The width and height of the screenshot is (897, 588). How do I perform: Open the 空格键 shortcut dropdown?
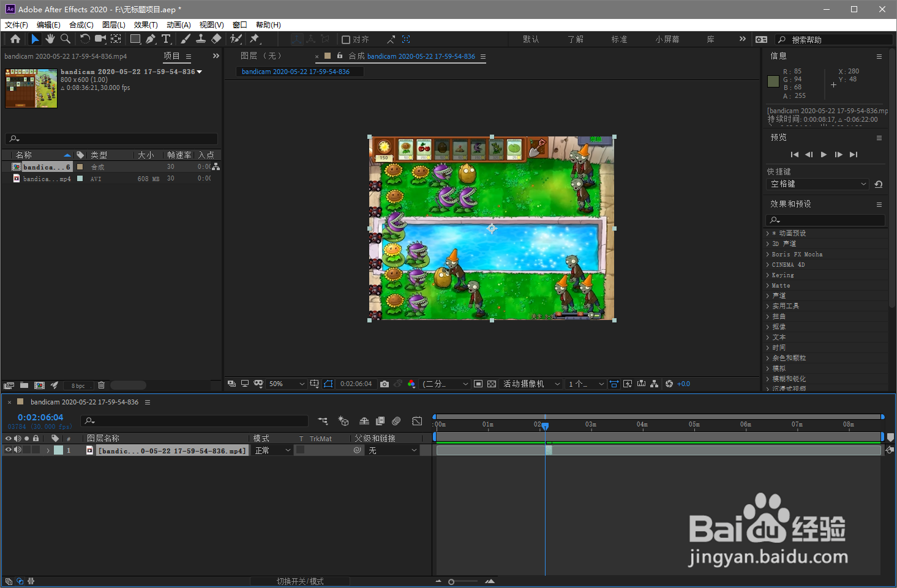point(818,184)
